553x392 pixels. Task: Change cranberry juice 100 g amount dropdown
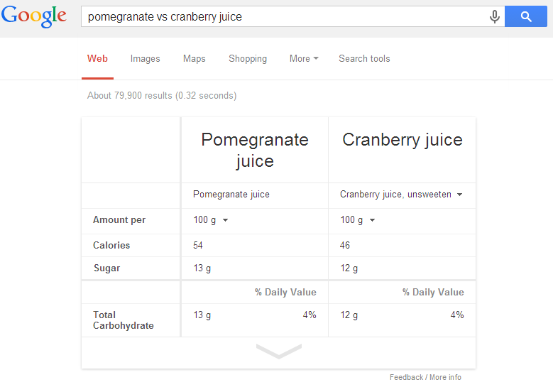[357, 220]
